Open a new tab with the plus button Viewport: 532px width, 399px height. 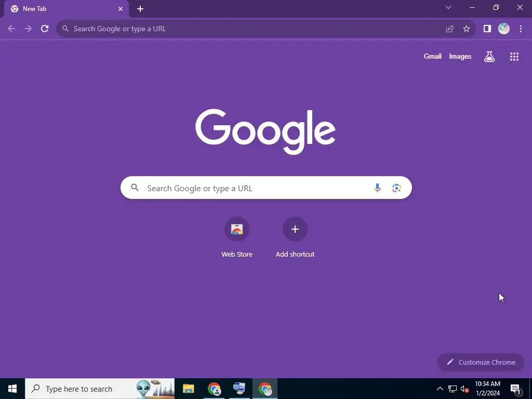click(x=140, y=9)
